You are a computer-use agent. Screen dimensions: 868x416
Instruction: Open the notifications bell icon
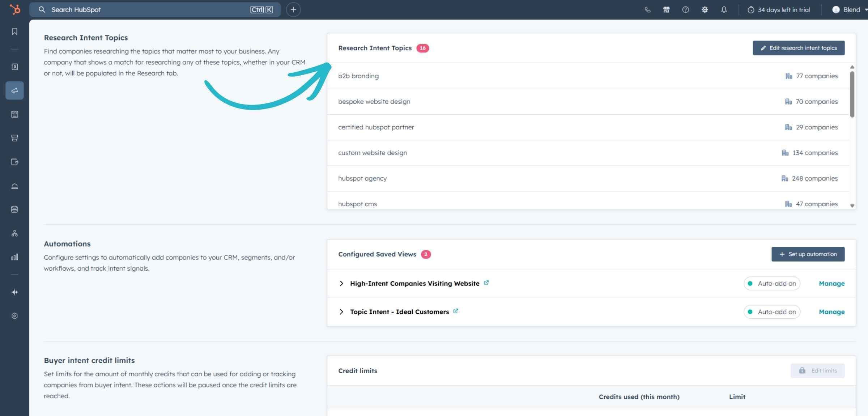[724, 10]
